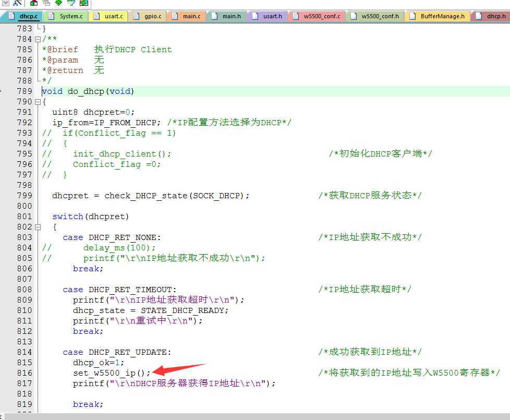Open the w5500_conf.h tab
The image size is (510, 420).
pyautogui.click(x=375, y=16)
